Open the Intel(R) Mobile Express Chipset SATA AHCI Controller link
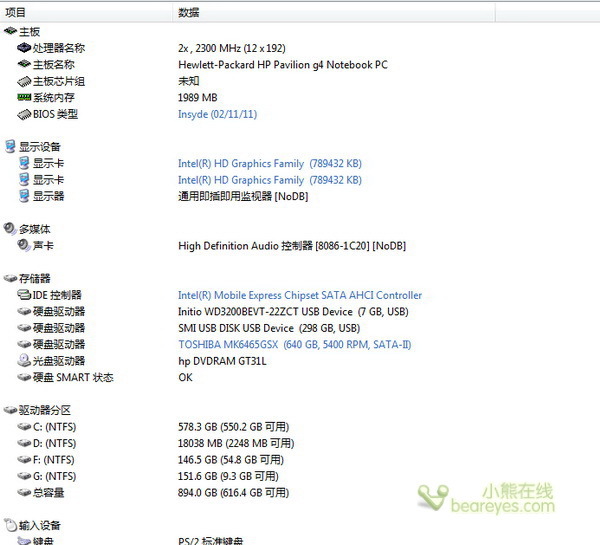Screen dimensions: 600x545 coord(300,295)
